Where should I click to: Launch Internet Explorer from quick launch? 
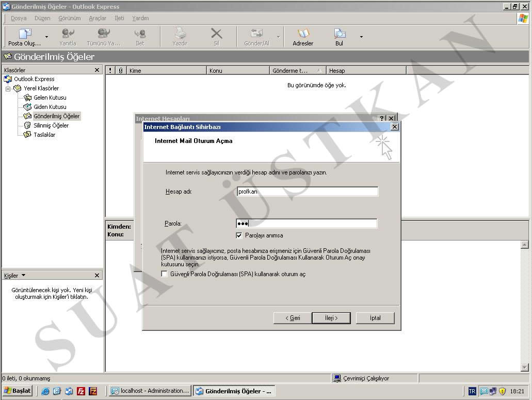coord(45,391)
